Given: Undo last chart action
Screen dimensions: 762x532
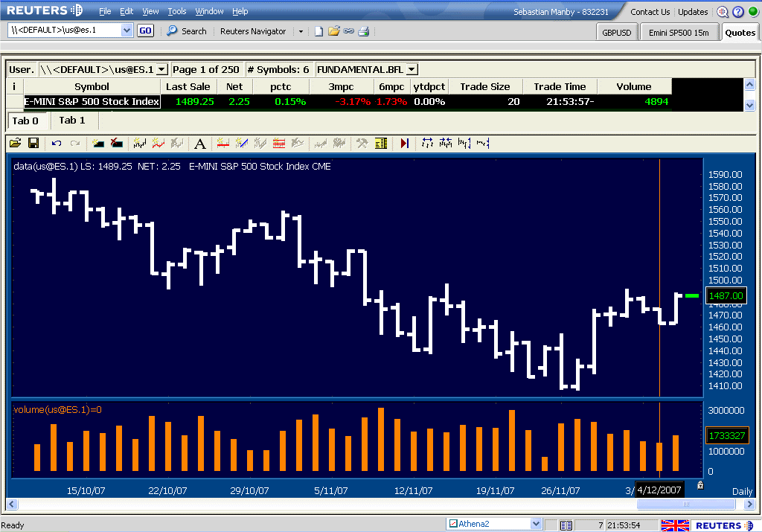Looking at the screenshot, I should (x=57, y=143).
